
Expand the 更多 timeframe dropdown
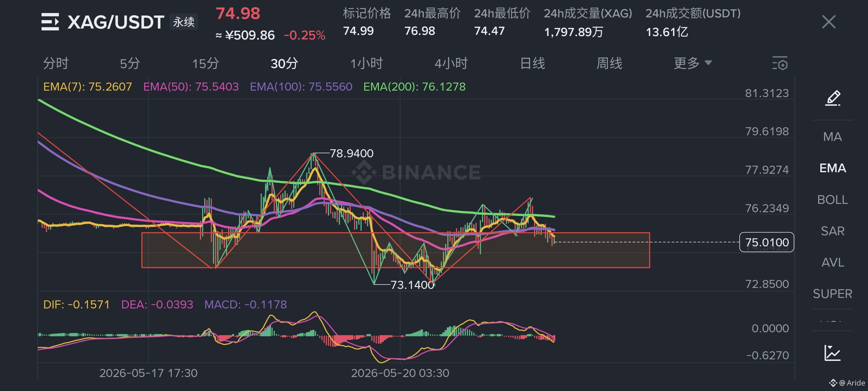(x=693, y=63)
